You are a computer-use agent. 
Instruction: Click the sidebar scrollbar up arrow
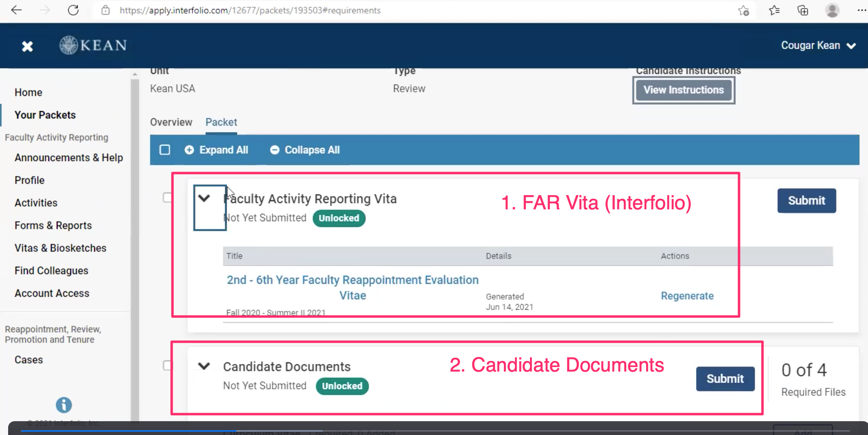[135, 74]
